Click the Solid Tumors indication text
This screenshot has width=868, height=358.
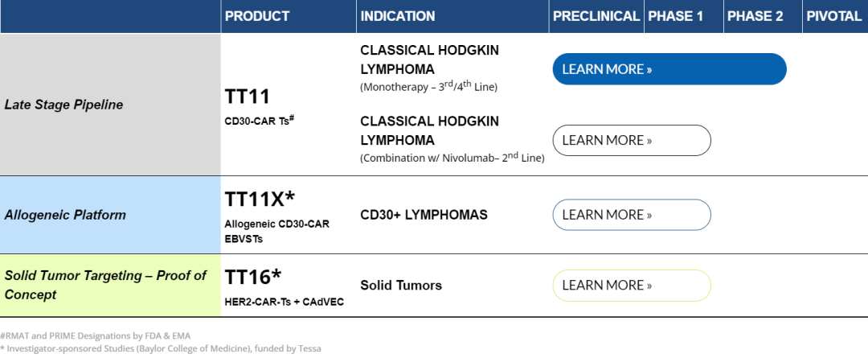click(401, 286)
